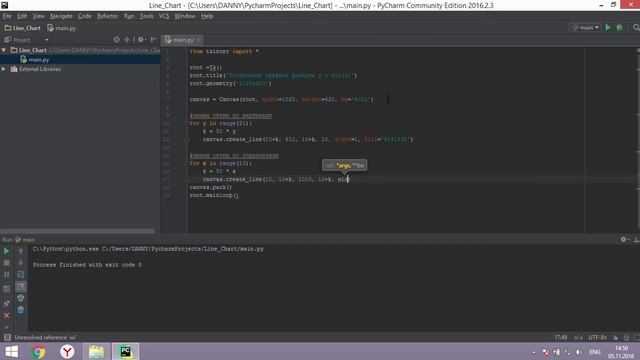Open the Windows Start menu
This screenshot has width=640, height=360.
(11, 351)
